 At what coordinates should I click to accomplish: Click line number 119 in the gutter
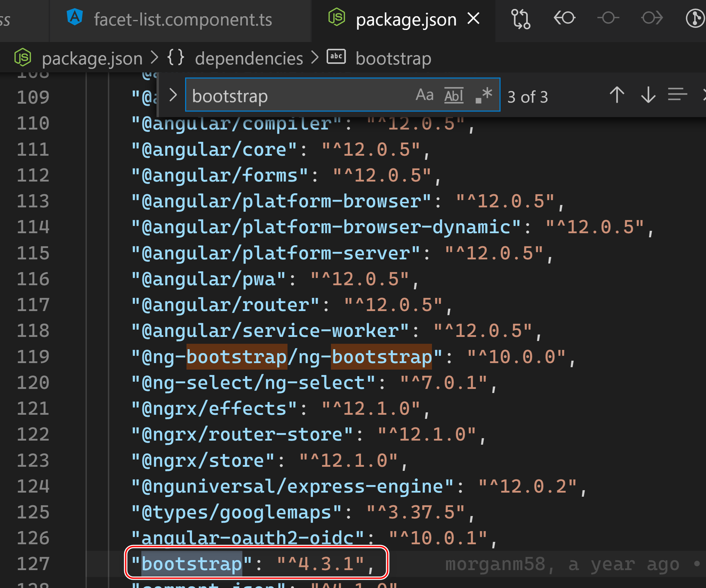(33, 357)
